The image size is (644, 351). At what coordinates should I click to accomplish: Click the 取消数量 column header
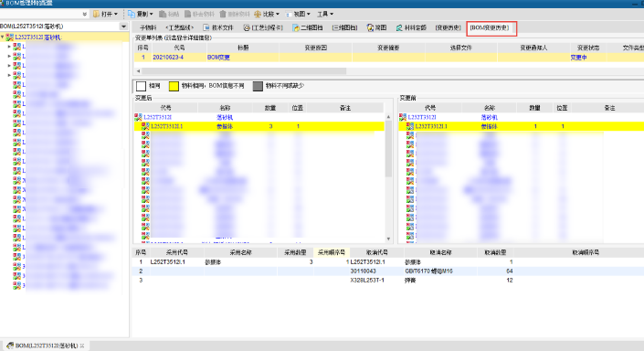pos(495,252)
